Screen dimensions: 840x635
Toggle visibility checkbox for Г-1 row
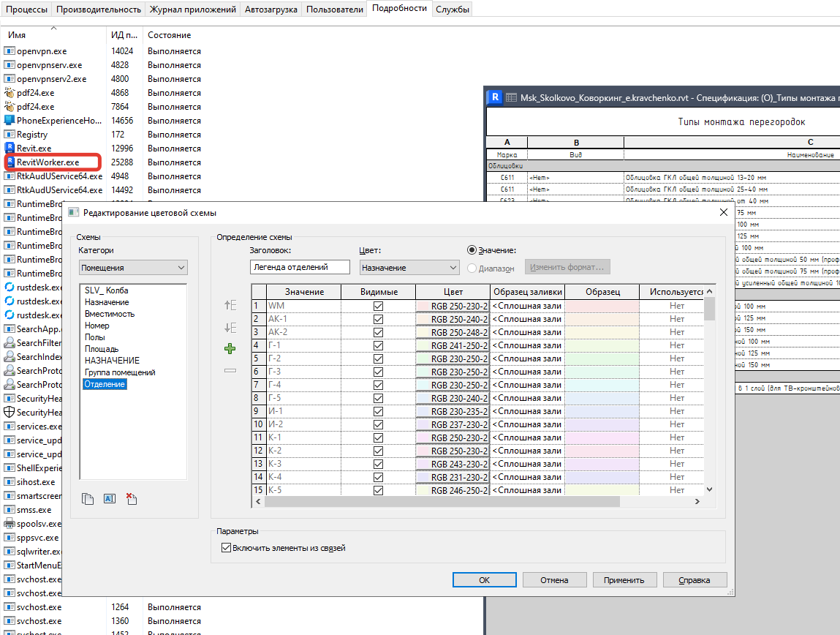(378, 345)
